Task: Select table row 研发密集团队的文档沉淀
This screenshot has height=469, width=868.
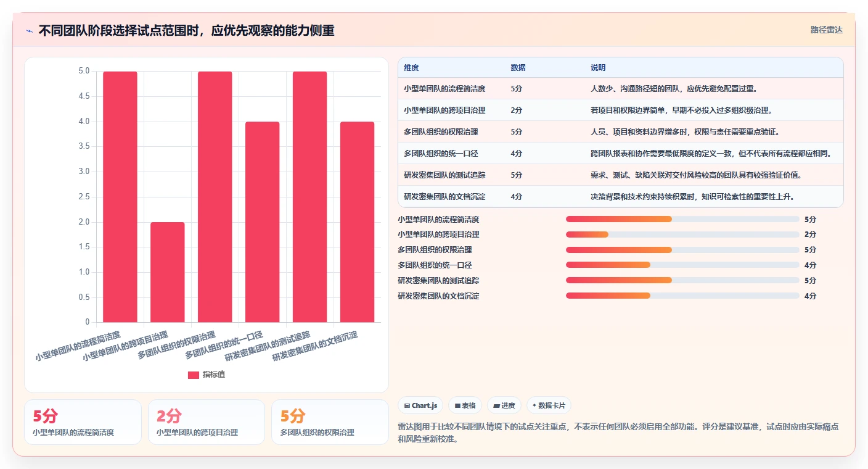Action: 621,197
